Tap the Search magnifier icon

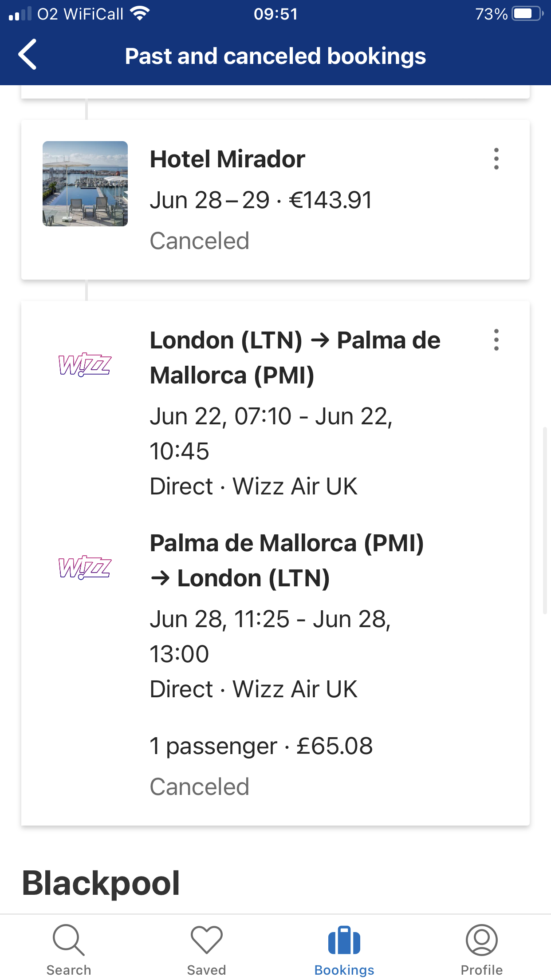click(68, 940)
